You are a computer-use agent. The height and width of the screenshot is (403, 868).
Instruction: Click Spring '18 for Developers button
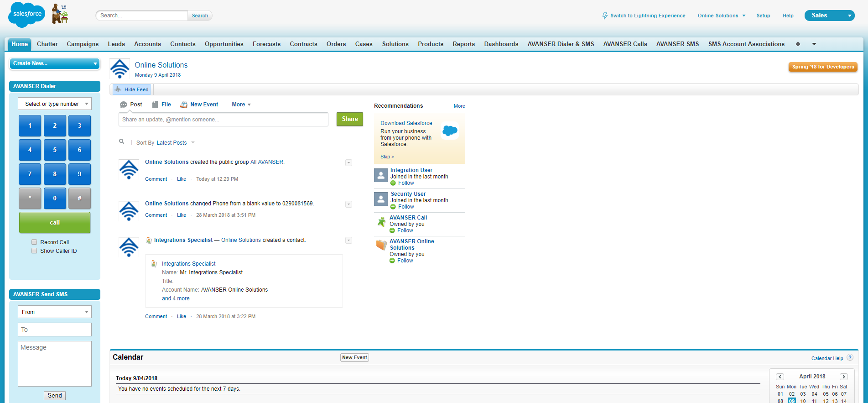(x=823, y=67)
